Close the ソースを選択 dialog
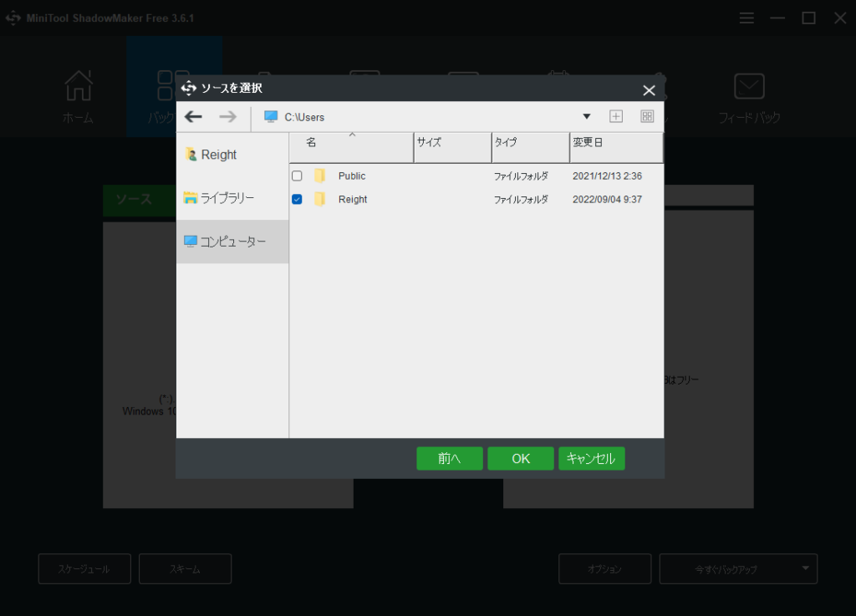The image size is (856, 616). click(649, 90)
